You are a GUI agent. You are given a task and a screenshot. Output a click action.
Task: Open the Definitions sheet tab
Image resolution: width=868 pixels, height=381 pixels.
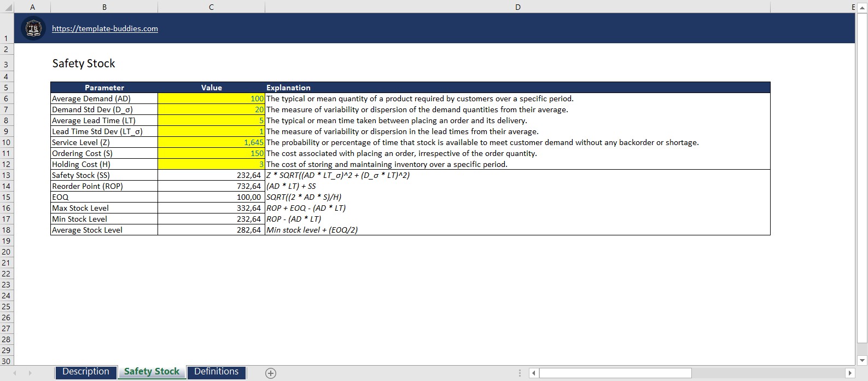pos(216,372)
